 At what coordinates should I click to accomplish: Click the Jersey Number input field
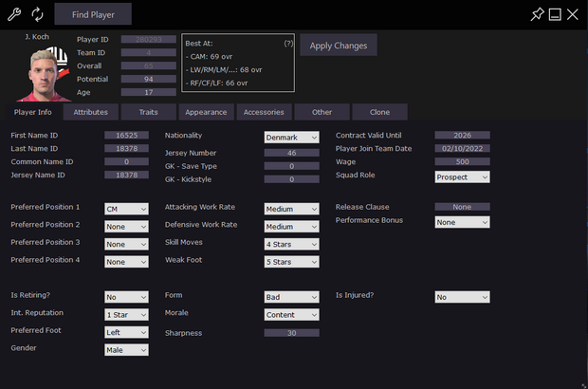point(291,153)
